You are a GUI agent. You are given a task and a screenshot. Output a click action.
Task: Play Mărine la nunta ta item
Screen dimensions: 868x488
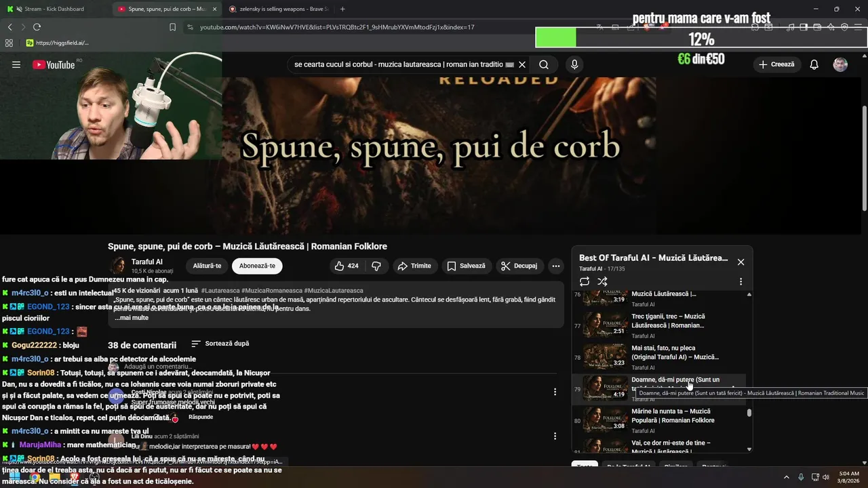(659, 420)
